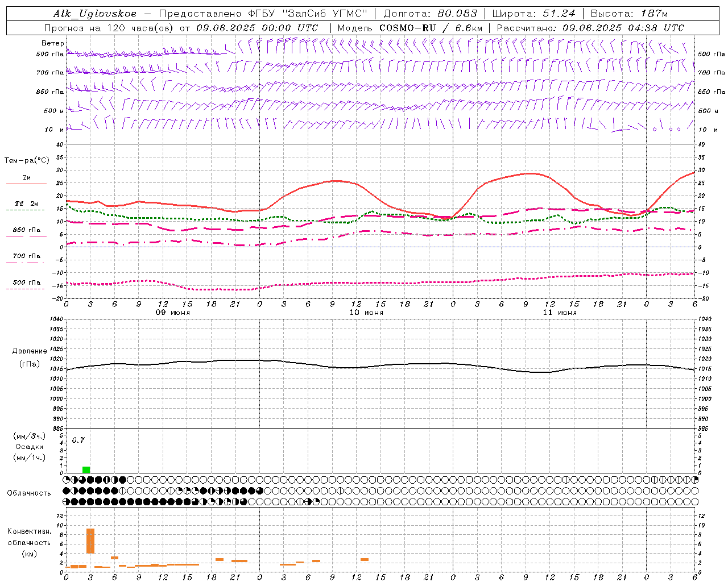
Task: Click the '850 гПа' temperature legend entry
Action: pos(27,230)
